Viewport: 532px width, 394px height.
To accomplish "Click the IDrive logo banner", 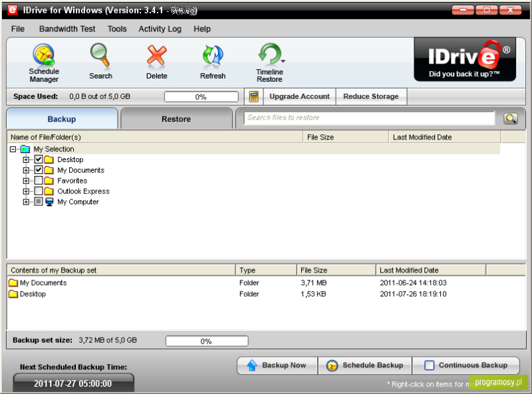I will click(x=465, y=59).
